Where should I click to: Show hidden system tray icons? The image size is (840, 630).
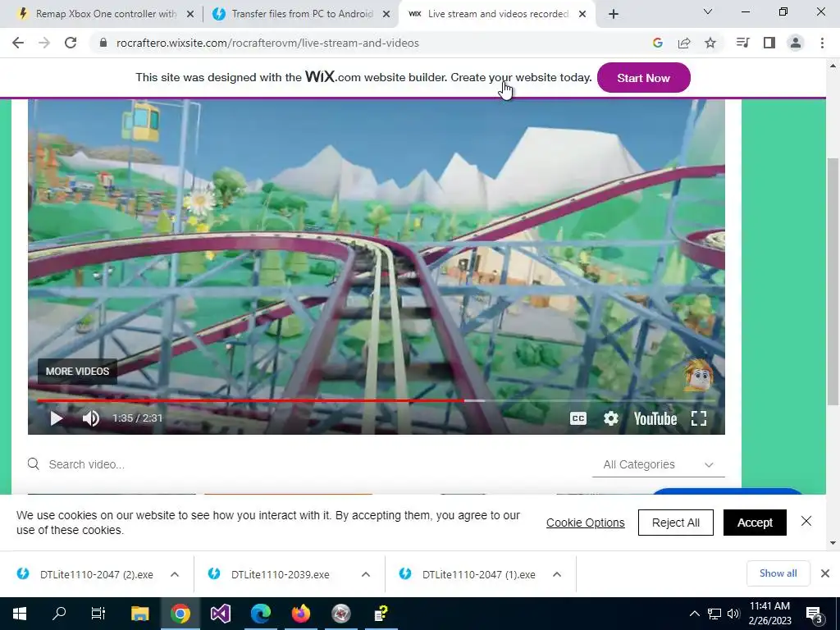pos(694,614)
